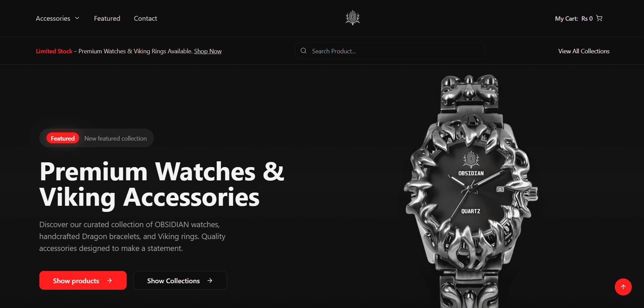This screenshot has height=308, width=644.
Task: Click the My Cart Rs 0 label
Action: pyautogui.click(x=574, y=19)
